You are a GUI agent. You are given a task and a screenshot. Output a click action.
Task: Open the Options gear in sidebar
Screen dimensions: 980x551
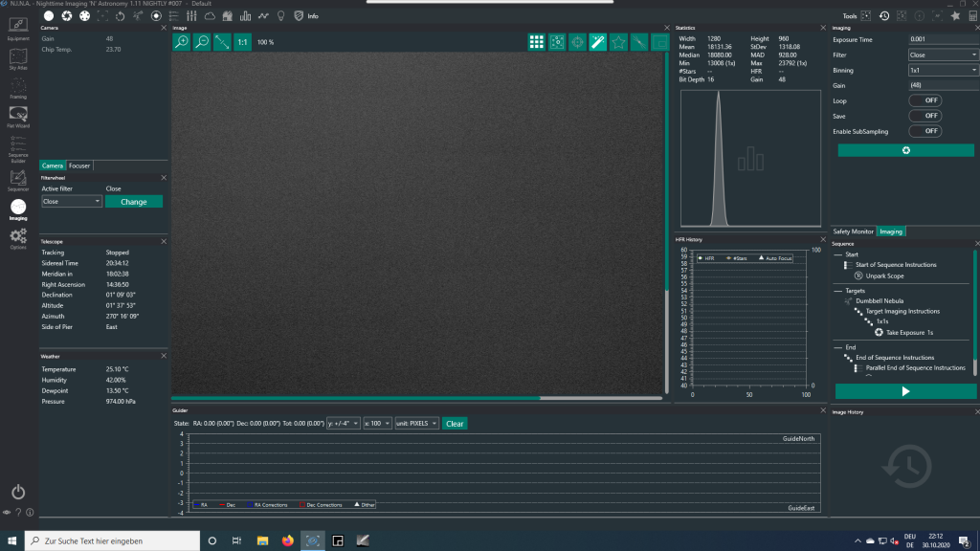point(18,237)
